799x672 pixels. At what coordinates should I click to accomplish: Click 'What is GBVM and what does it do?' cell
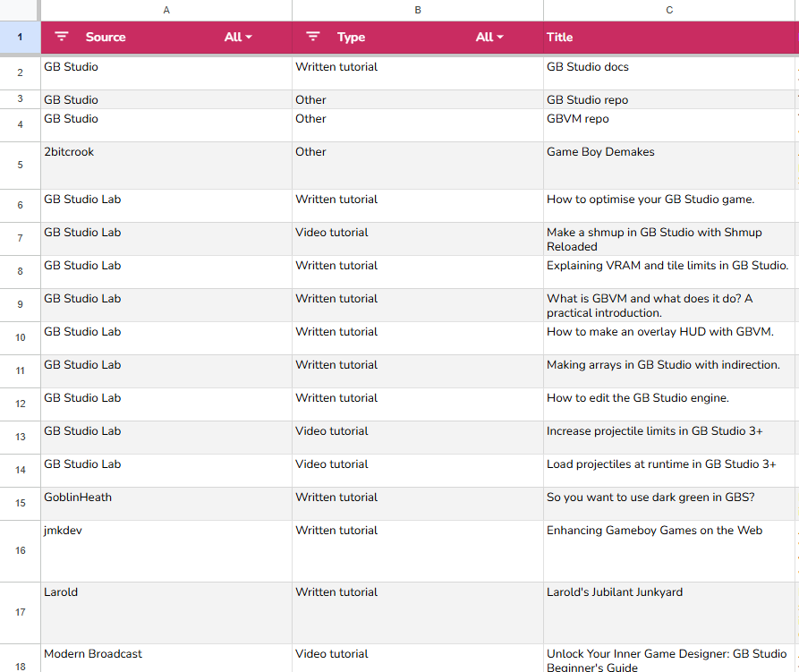(x=669, y=305)
